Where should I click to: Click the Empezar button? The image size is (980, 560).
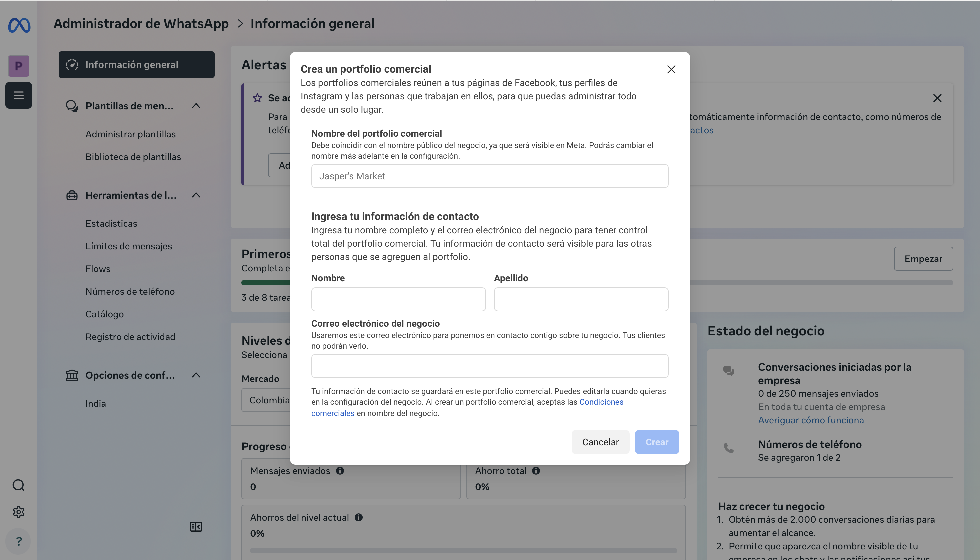point(923,258)
